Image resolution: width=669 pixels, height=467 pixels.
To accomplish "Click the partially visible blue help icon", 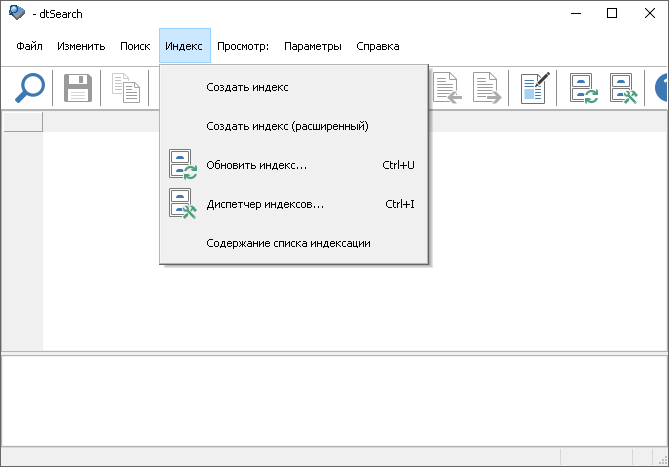I will [x=661, y=88].
